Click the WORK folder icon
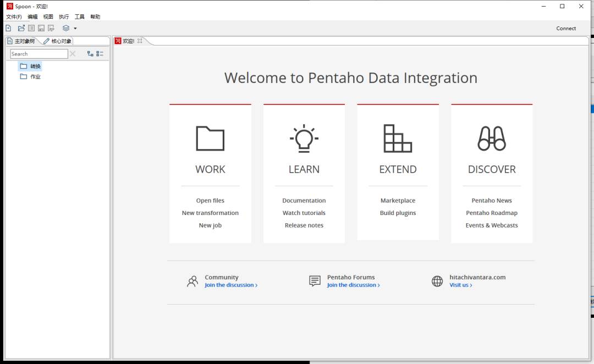Image resolution: width=594 pixels, height=364 pixels. click(x=210, y=138)
